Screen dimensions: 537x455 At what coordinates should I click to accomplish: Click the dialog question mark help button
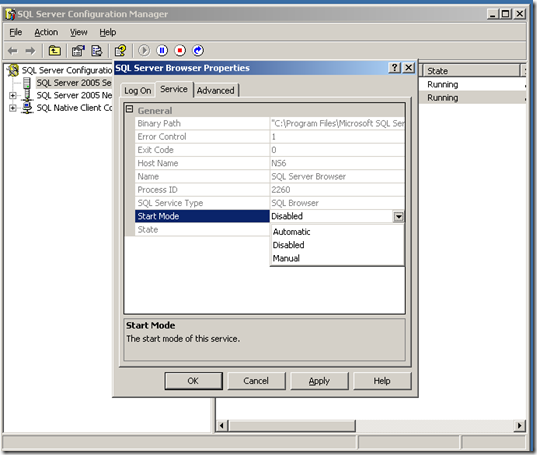pos(394,67)
